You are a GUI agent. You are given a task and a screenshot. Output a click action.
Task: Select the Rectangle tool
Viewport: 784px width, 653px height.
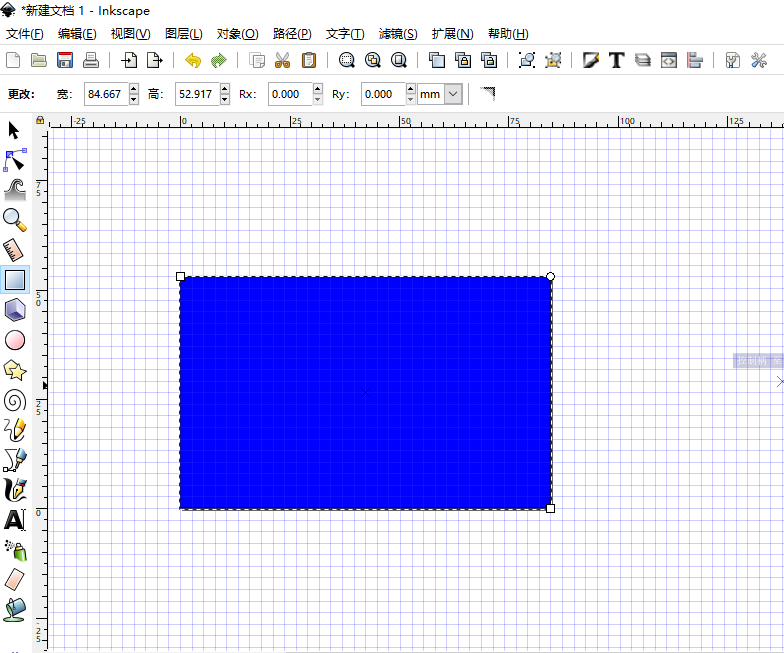15,280
